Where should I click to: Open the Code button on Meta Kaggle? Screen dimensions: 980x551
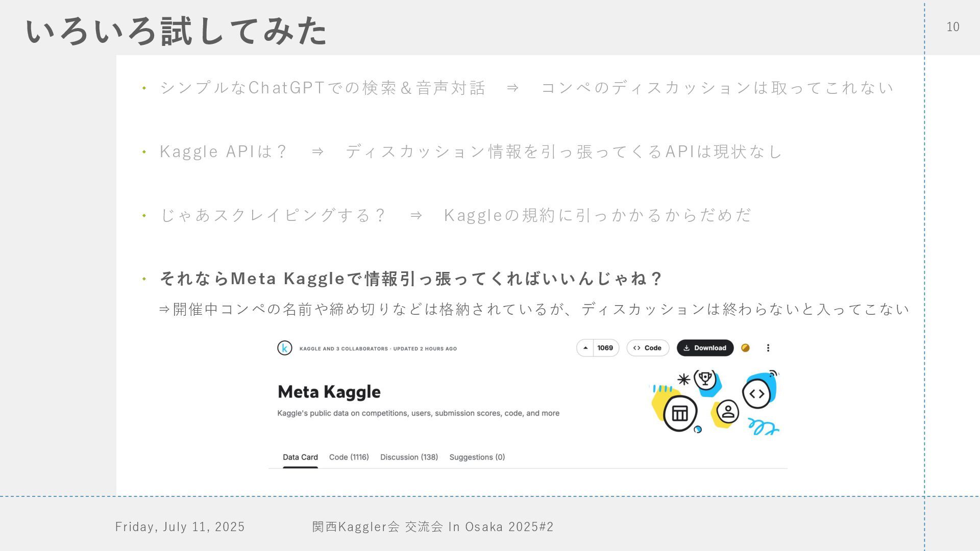coord(648,348)
